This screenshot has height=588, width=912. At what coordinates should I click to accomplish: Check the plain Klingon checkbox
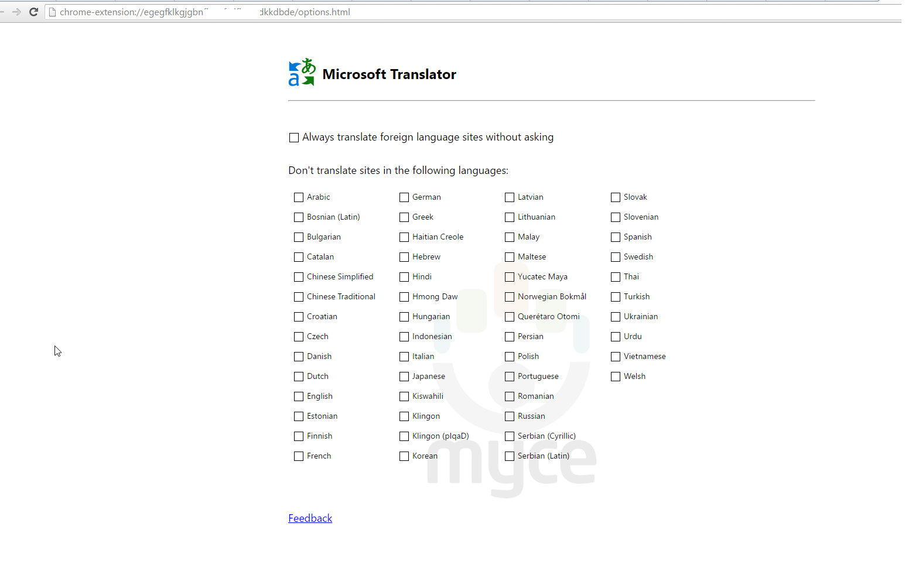click(x=404, y=416)
